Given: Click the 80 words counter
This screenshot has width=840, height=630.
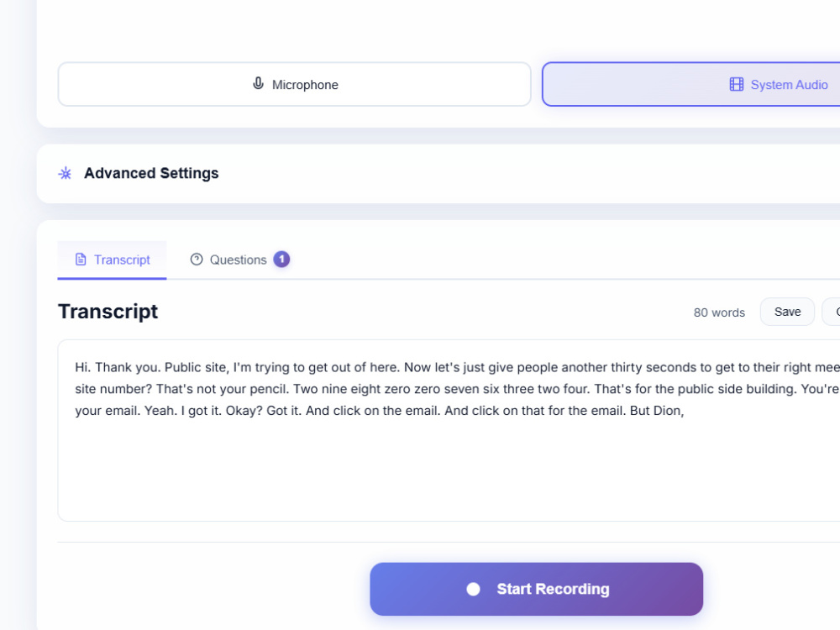Looking at the screenshot, I should click(719, 312).
